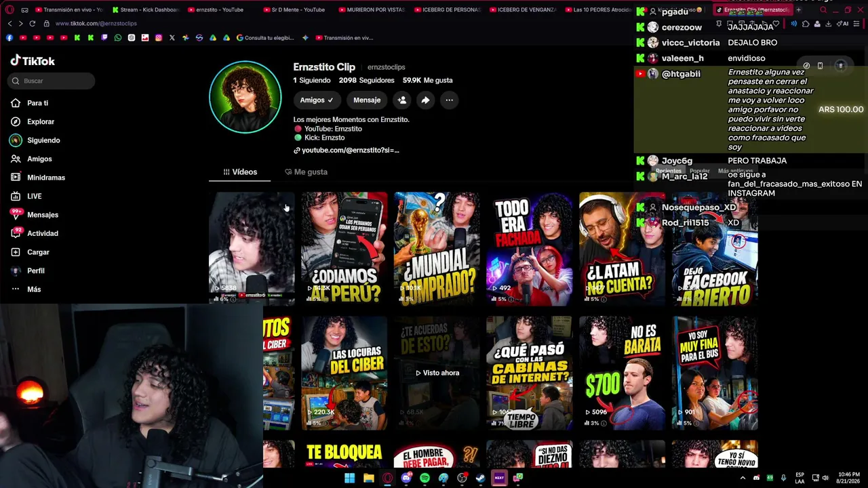868x488 pixels.
Task: Switch to Me gusta tab on profile
Action: pyautogui.click(x=306, y=172)
